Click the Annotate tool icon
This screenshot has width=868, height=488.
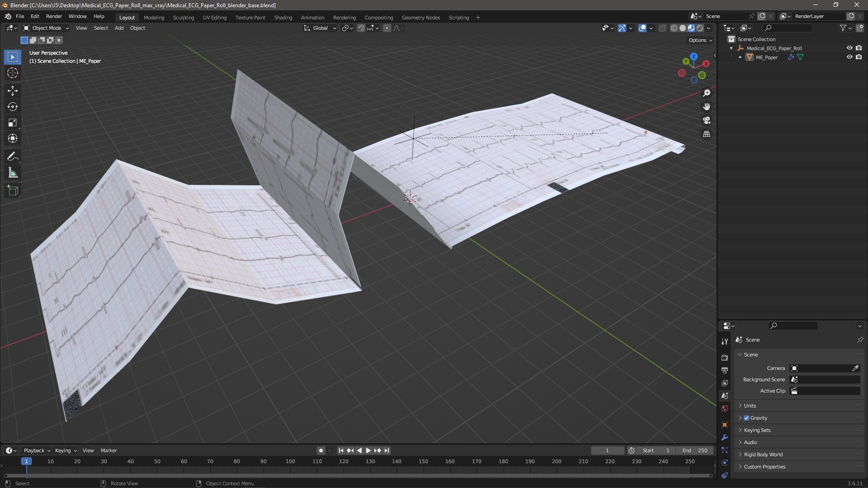(13, 155)
